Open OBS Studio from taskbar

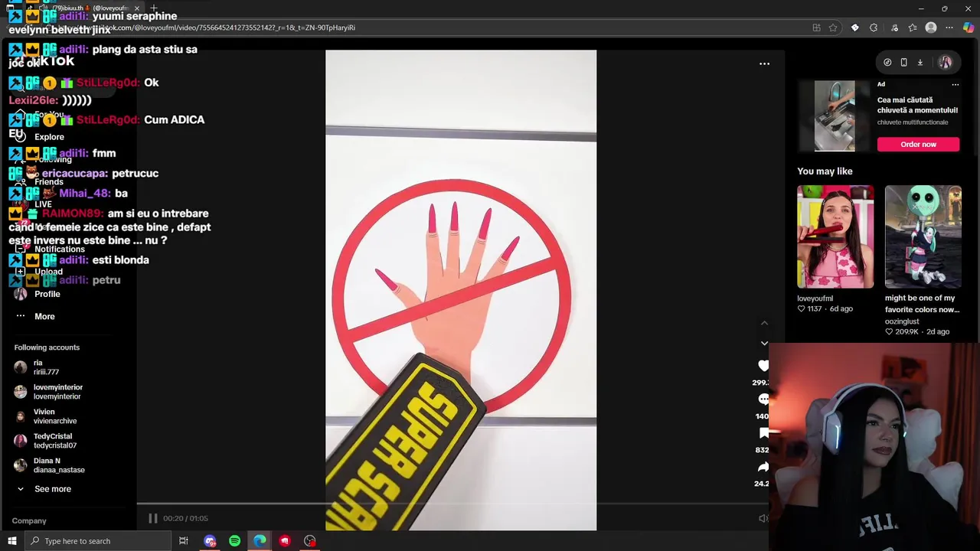tap(310, 541)
